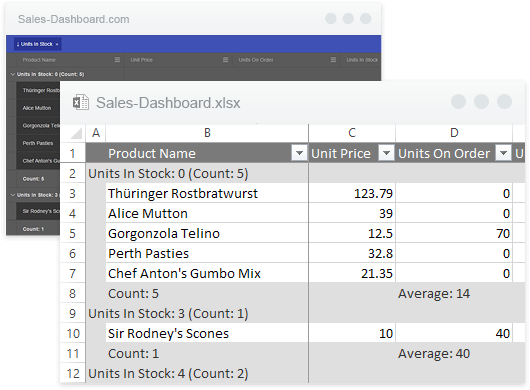This screenshot has height=390, width=530.
Task: Click the select-all corner triangle in the spreadsheet
Action: 76,133
